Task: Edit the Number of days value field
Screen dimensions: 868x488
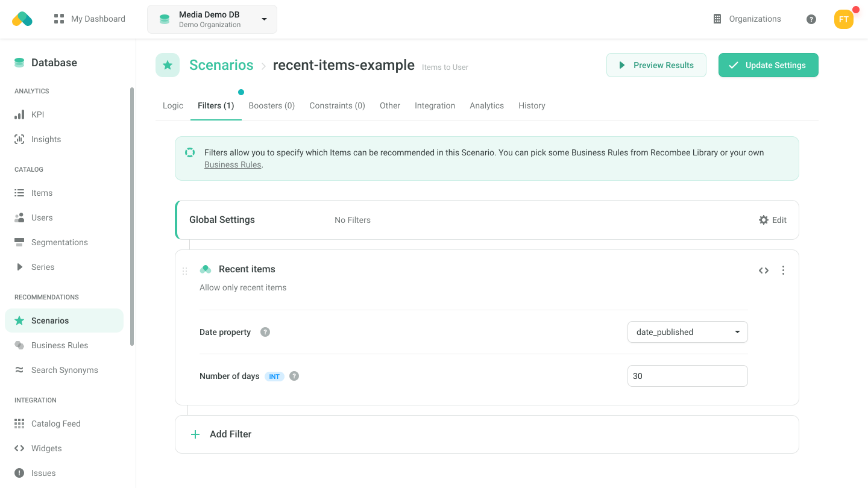Action: pyautogui.click(x=687, y=375)
